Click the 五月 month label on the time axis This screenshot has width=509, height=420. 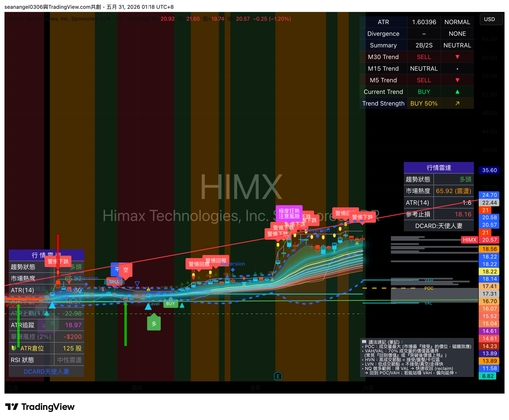pyautogui.click(x=255, y=388)
